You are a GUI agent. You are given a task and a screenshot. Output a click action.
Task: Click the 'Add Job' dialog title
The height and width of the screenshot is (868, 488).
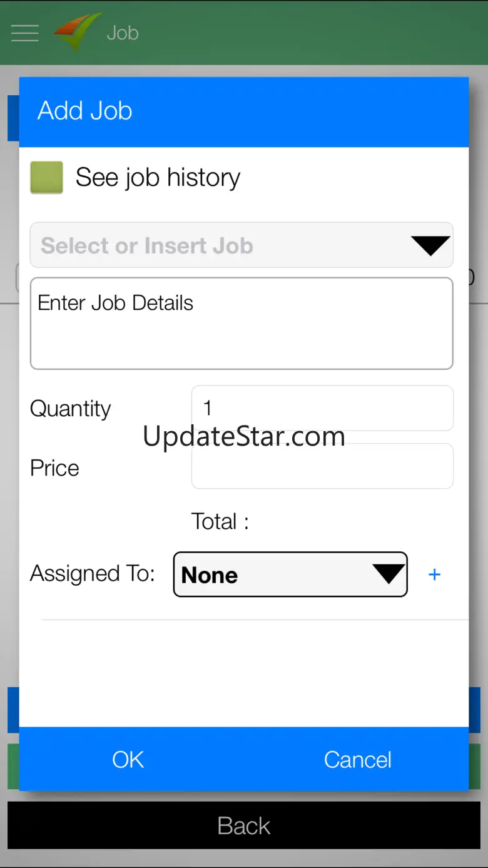point(85,111)
